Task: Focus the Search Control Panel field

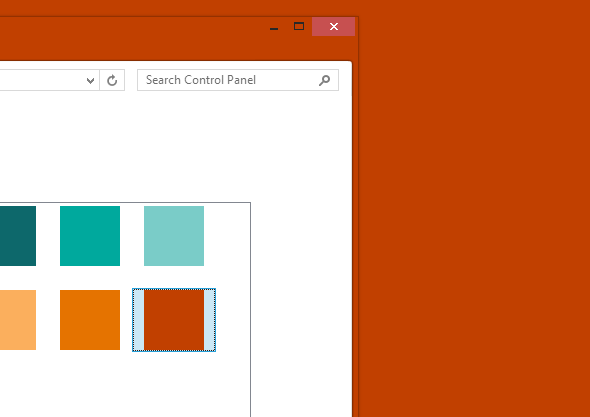Action: (x=238, y=80)
